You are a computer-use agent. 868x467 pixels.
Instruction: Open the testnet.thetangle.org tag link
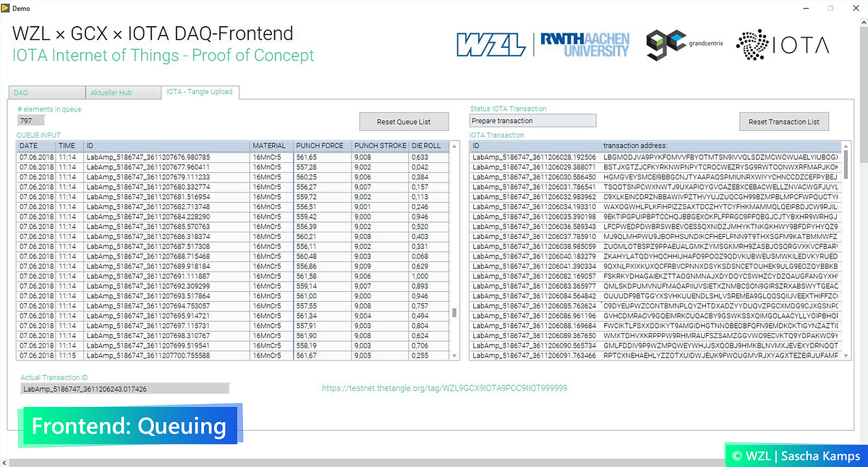pyautogui.click(x=445, y=388)
